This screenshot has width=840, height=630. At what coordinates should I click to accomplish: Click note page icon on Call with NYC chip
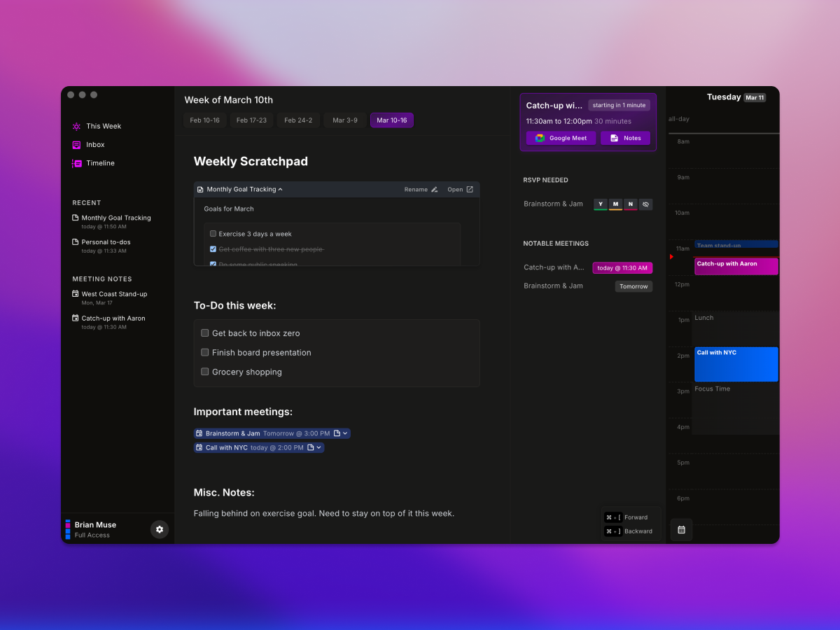pyautogui.click(x=311, y=448)
